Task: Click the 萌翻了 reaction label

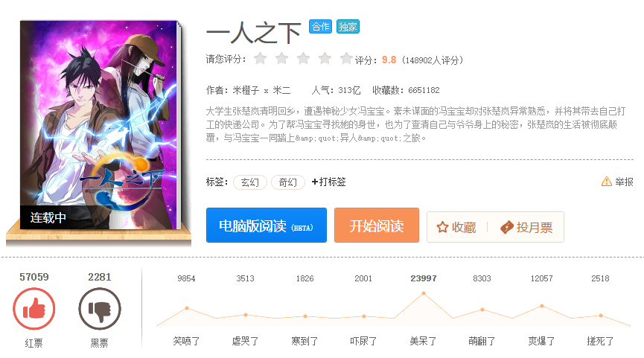Action: coord(482,341)
